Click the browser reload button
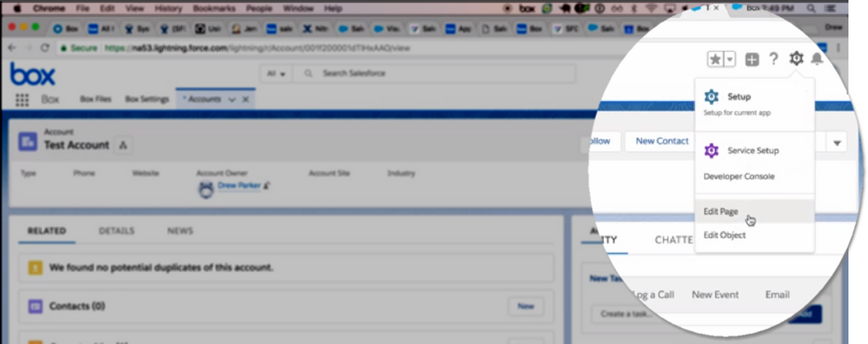Screen dimensions: 868x344 pos(45,48)
